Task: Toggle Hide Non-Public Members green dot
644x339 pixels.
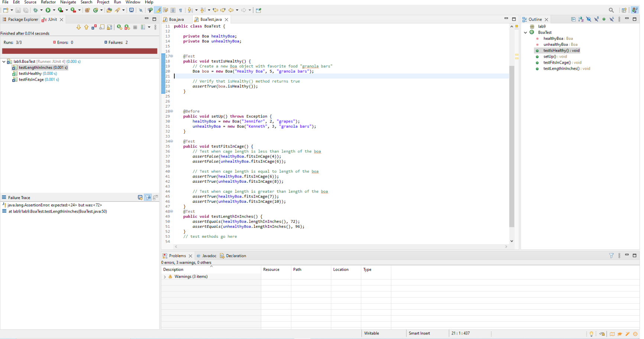Action: coord(604,19)
